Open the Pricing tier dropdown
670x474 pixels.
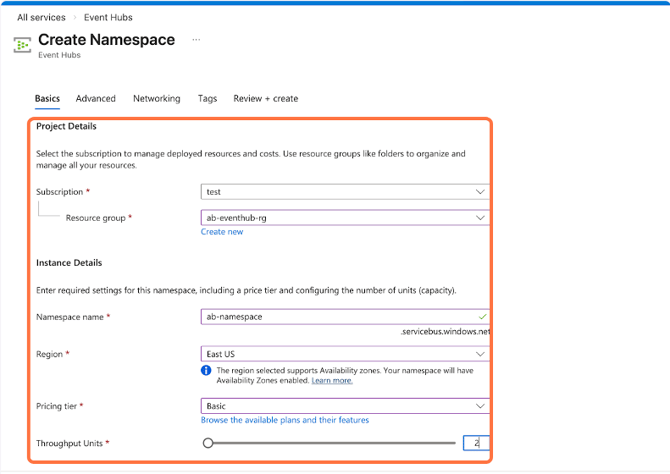click(x=345, y=406)
